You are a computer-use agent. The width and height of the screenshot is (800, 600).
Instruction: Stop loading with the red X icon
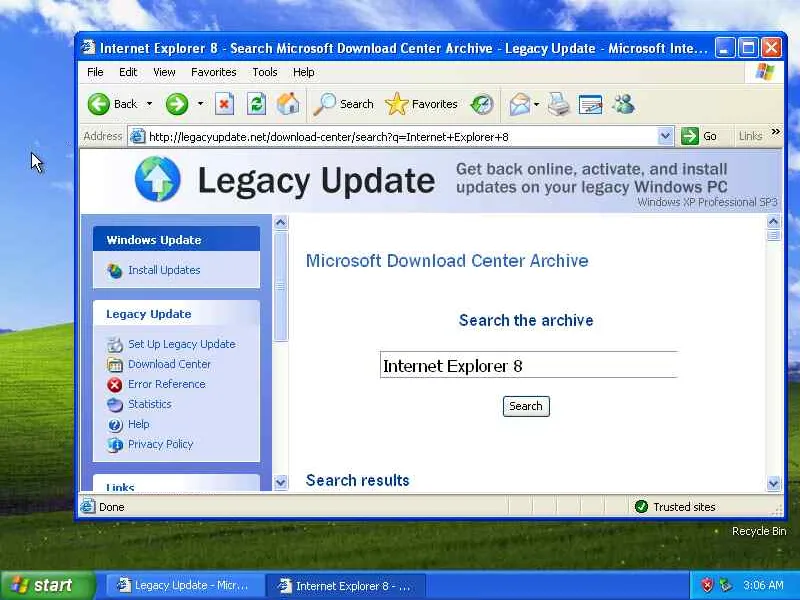(x=224, y=104)
